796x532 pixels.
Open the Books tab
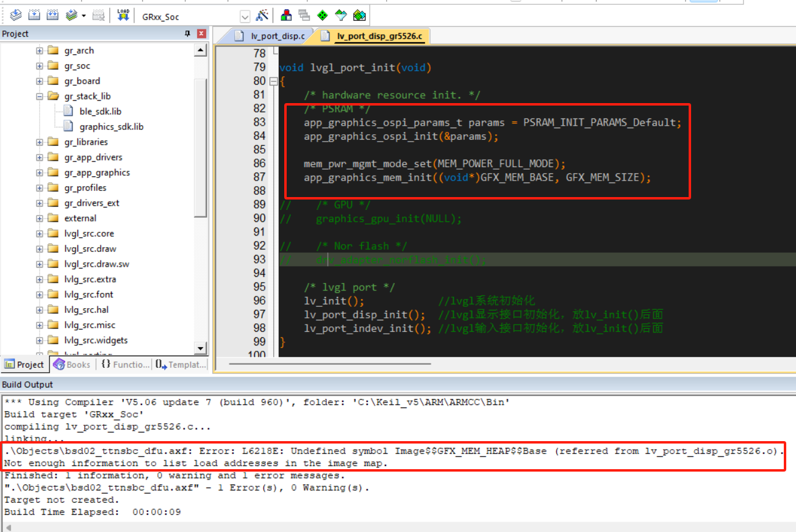[71, 364]
